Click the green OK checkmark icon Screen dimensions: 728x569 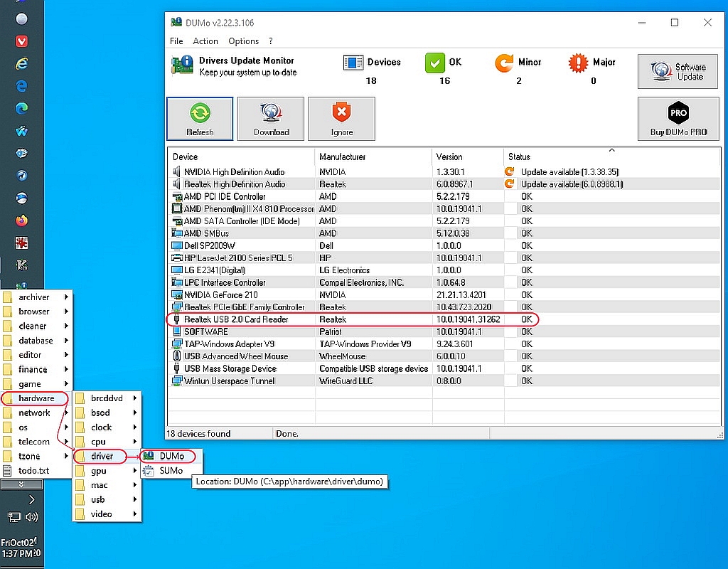(x=435, y=63)
